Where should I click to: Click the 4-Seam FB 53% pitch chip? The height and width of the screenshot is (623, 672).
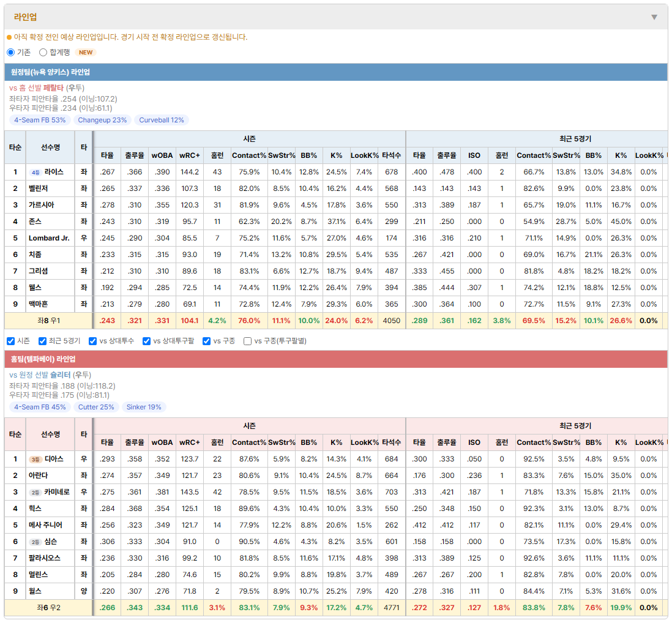[x=40, y=120]
